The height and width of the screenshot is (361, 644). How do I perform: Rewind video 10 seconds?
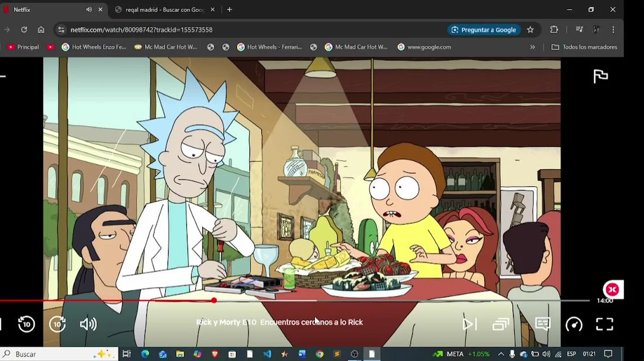pyautogui.click(x=27, y=324)
